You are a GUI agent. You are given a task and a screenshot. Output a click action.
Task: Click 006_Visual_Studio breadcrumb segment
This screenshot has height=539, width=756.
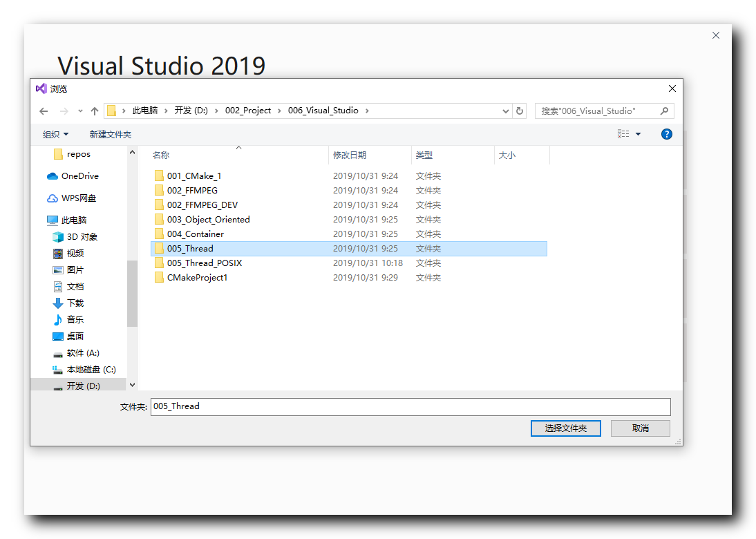tap(323, 111)
